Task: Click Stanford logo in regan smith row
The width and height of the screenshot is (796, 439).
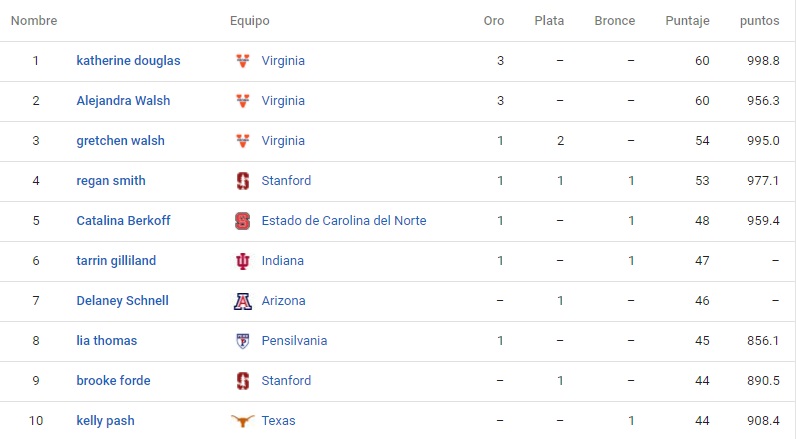Action: point(243,181)
